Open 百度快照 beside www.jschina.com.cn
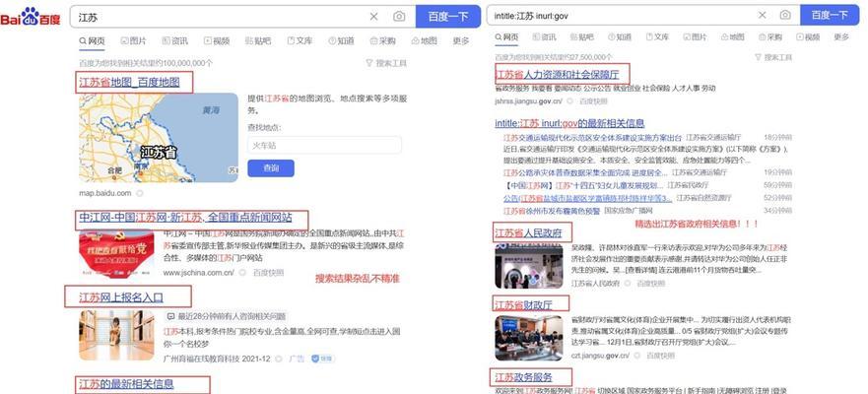 269,272
